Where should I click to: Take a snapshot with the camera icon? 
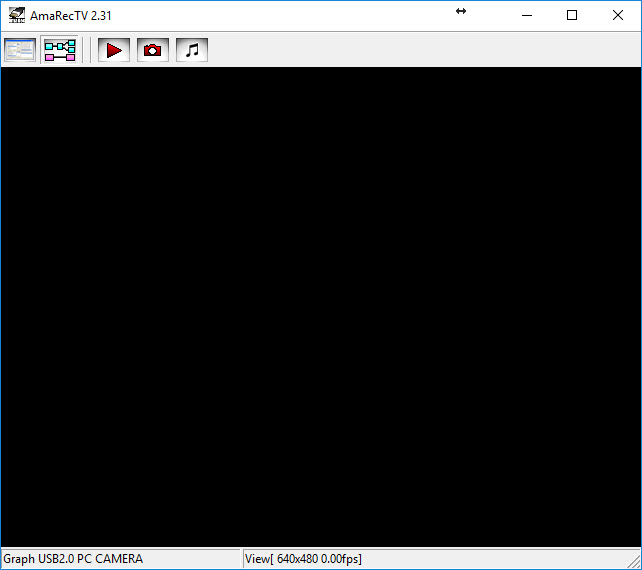coord(153,50)
